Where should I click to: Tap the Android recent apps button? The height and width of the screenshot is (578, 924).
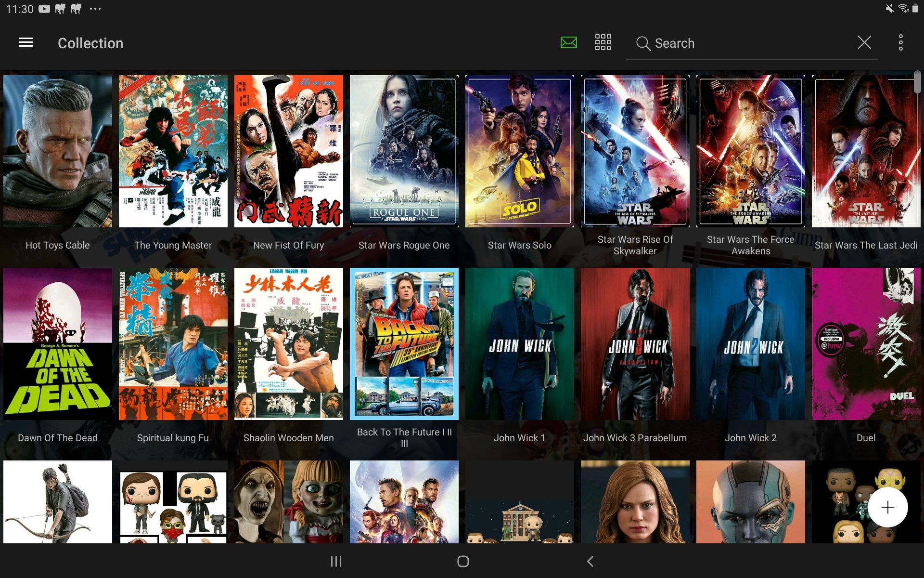point(336,561)
